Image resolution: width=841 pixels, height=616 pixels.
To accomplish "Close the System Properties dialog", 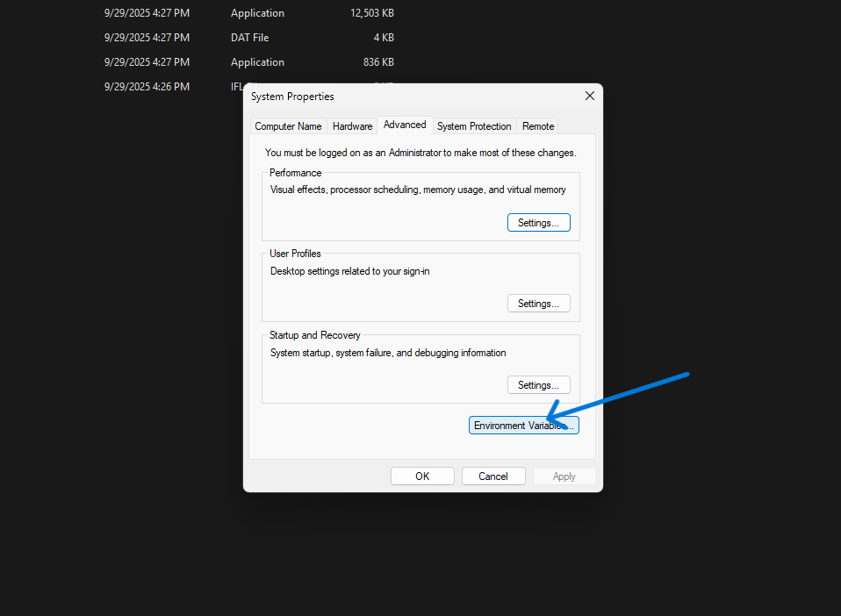I will pyautogui.click(x=589, y=96).
